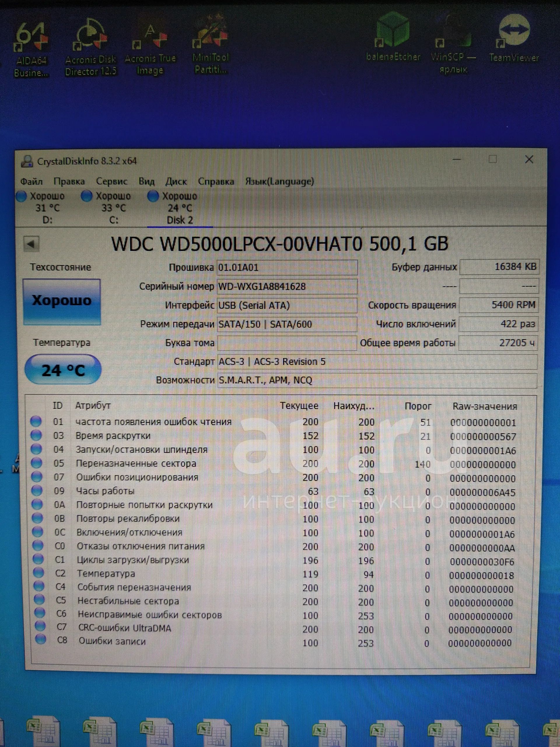560x747 pixels.
Task: Click status orb for attribute 05 reallocated sectors
Action: tap(36, 463)
